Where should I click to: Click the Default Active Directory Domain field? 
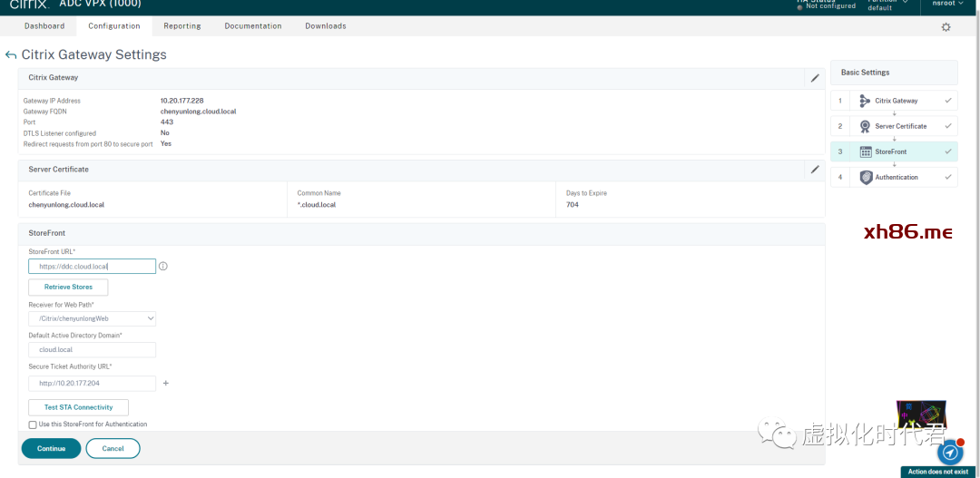pos(92,350)
